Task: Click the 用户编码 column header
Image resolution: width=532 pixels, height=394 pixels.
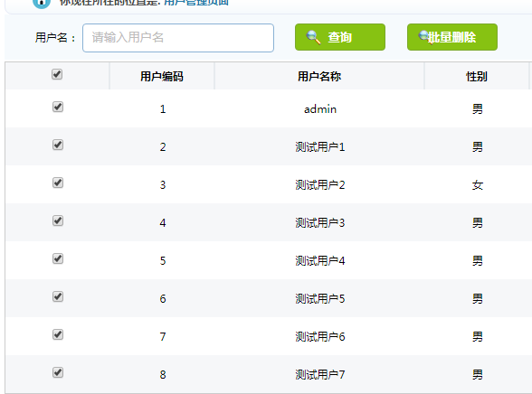Action: pyautogui.click(x=162, y=77)
